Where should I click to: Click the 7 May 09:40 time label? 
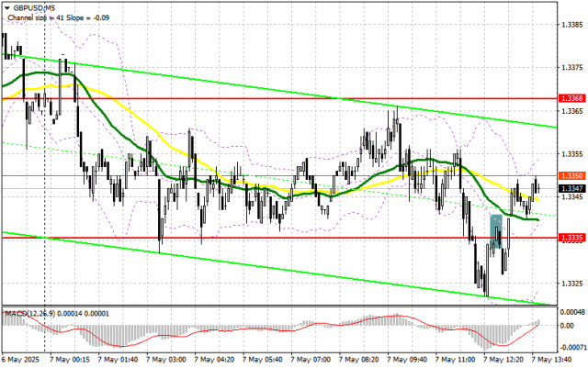[407, 360]
